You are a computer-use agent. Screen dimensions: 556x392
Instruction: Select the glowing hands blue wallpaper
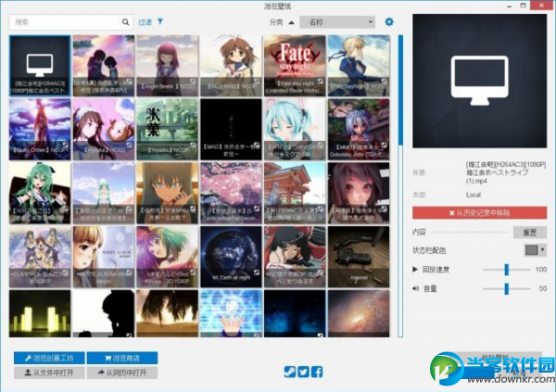(x=231, y=313)
